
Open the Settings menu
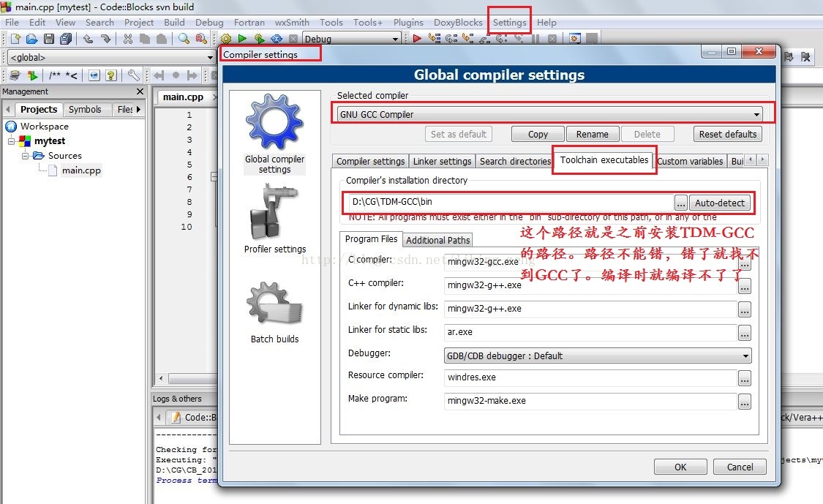(x=509, y=22)
